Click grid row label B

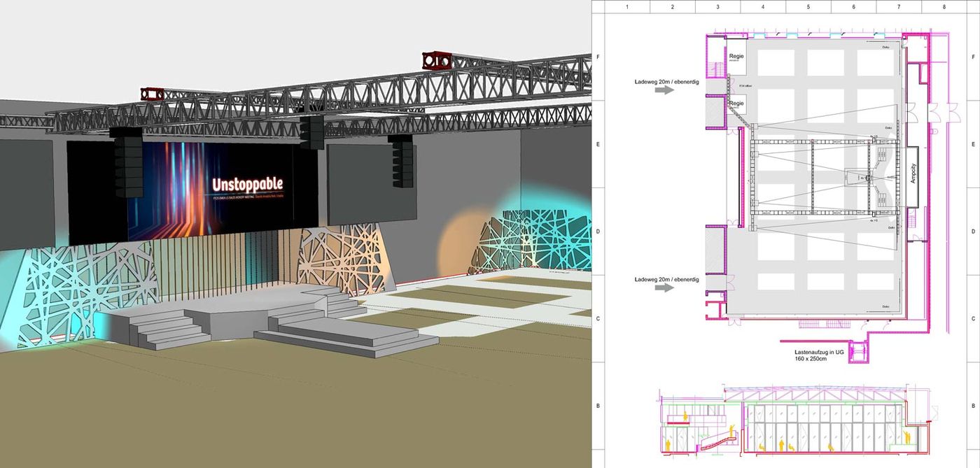pos(598,406)
